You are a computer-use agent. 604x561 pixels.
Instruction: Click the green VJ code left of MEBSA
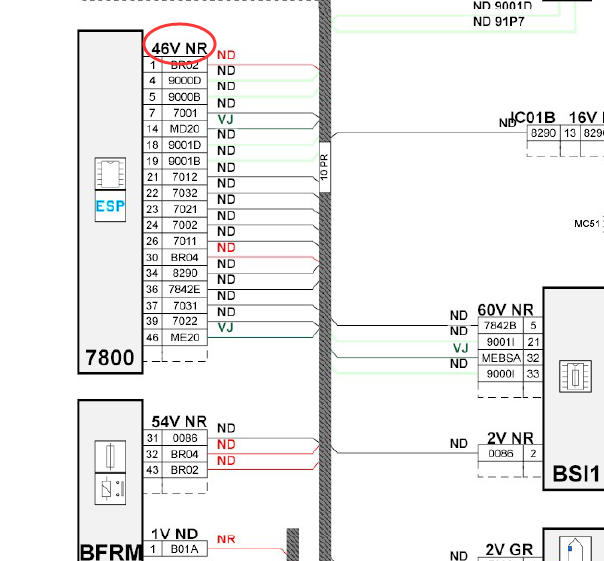pos(460,348)
